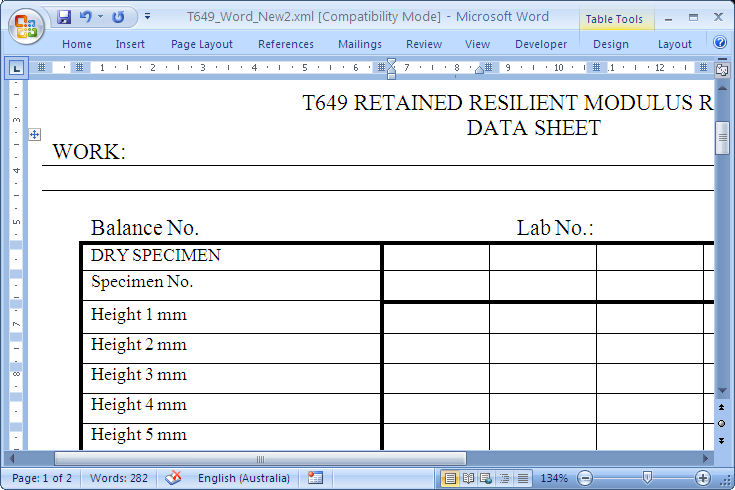Switch to Full Screen Reading view

click(468, 478)
